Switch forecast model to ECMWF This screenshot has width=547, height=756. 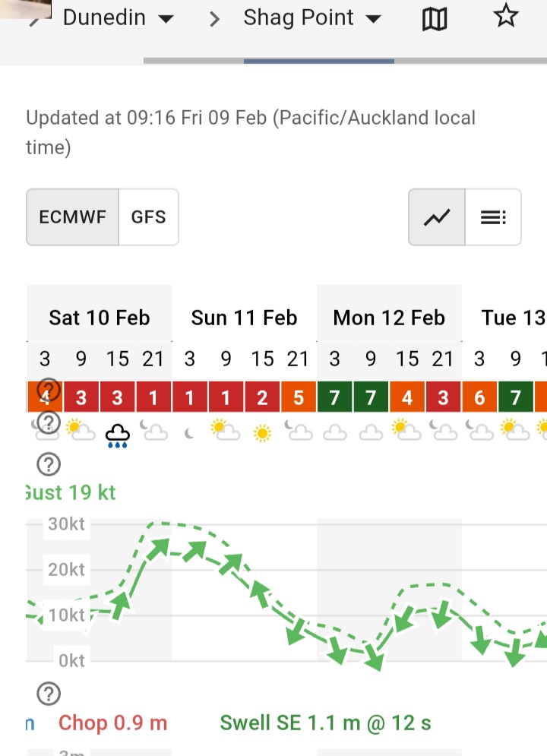click(72, 217)
